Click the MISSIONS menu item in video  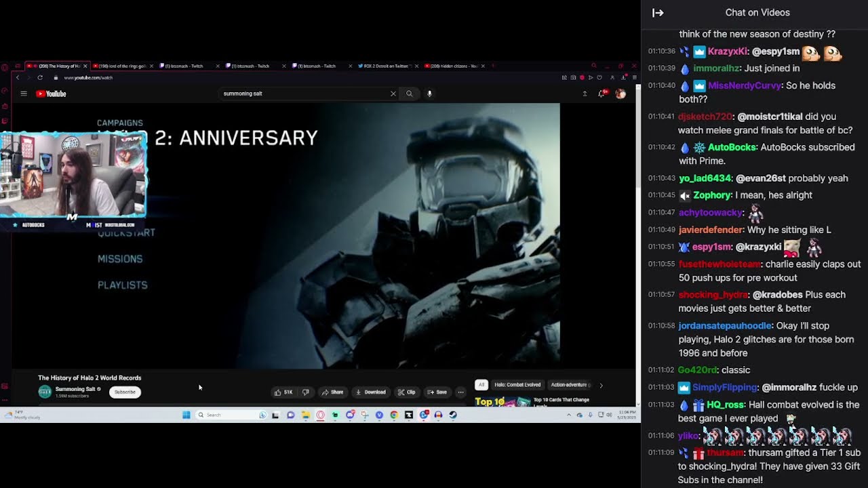(120, 259)
